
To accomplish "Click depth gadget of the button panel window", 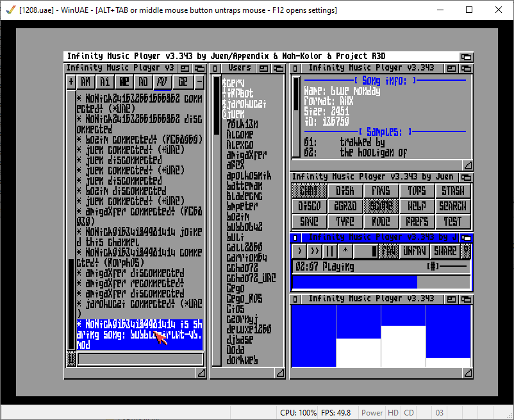I will click(466, 178).
